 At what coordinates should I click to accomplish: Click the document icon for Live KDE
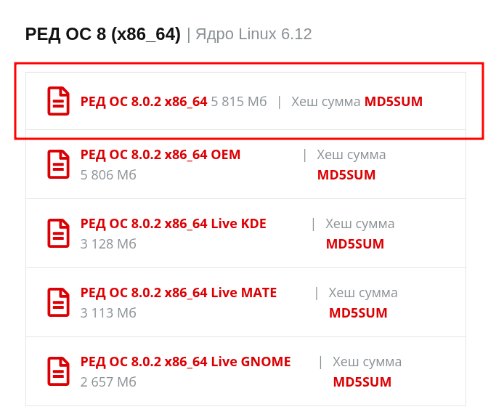59,233
